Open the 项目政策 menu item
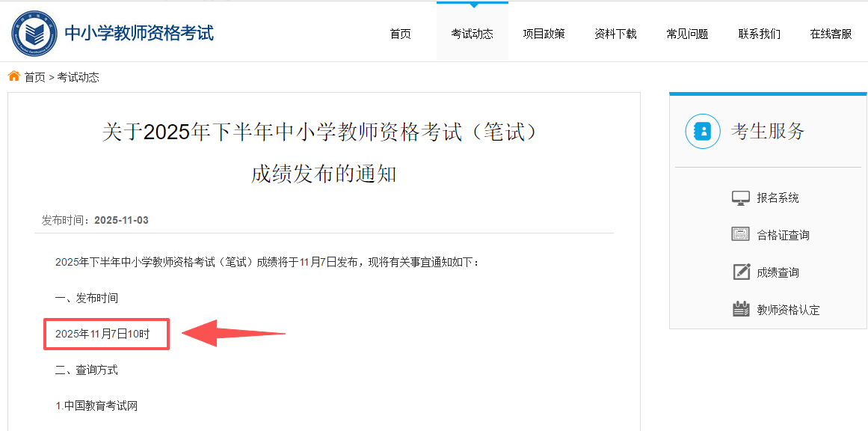 (544, 34)
